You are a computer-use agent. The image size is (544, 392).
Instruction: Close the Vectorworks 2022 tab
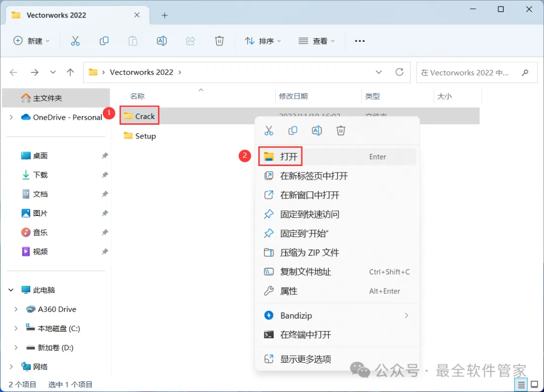137,15
